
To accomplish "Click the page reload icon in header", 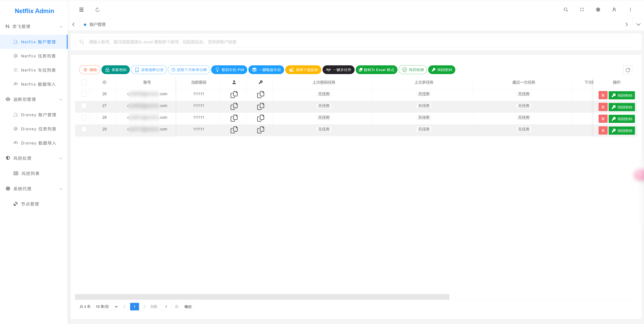I will point(97,10).
